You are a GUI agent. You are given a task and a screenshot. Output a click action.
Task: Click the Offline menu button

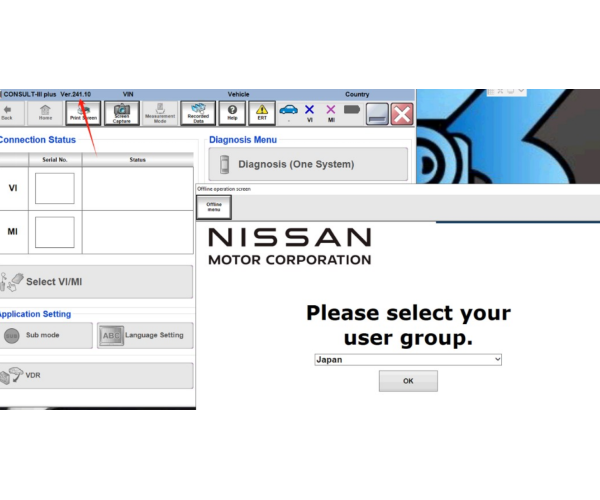pyautogui.click(x=214, y=207)
